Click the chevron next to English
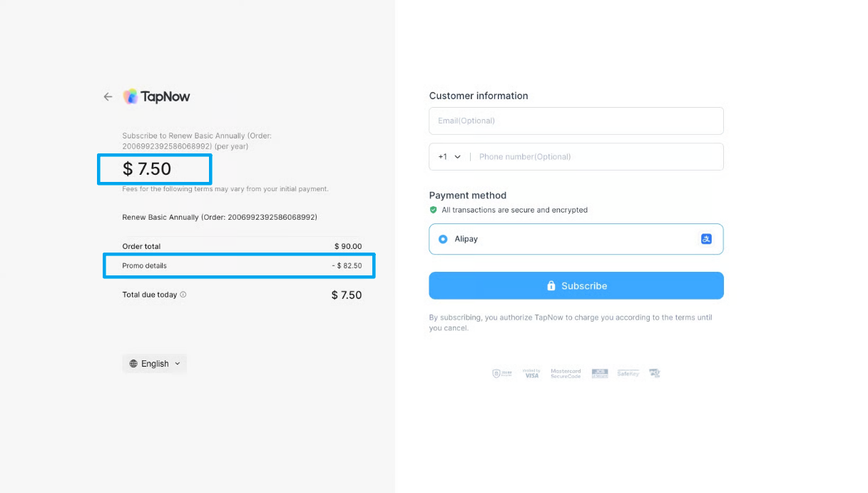Screen dimensions: 868x493 pyautogui.click(x=178, y=364)
